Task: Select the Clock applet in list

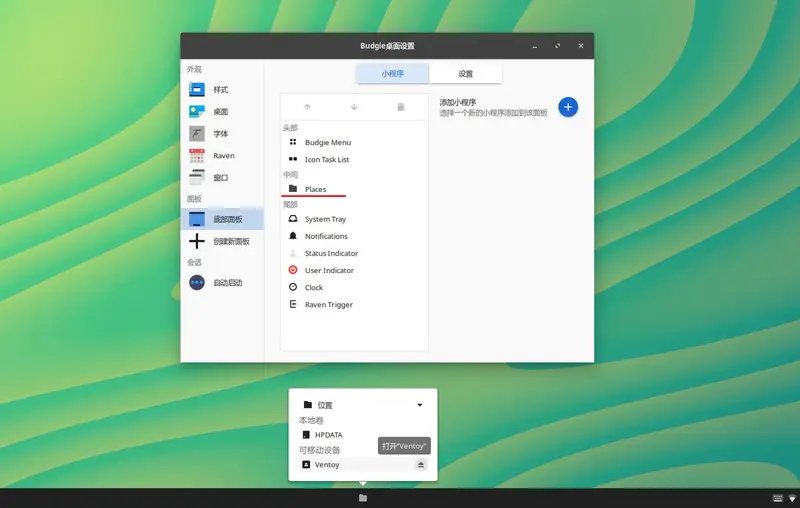Action: pos(313,287)
